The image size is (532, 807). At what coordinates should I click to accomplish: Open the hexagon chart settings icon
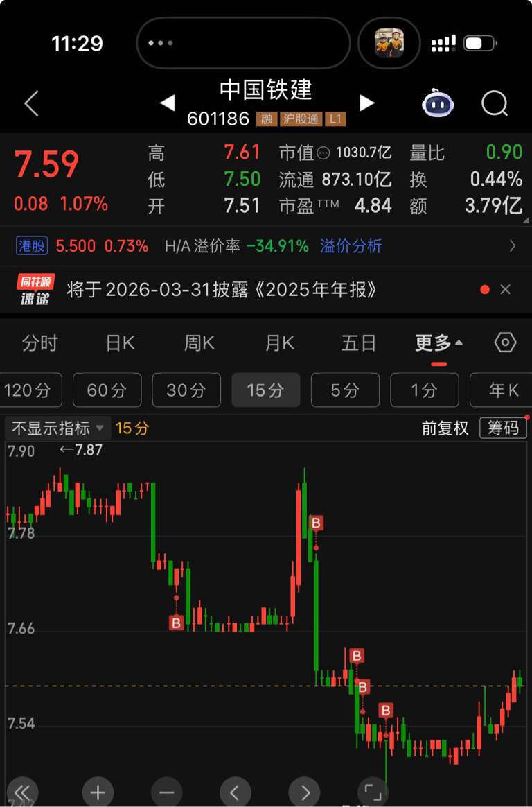click(x=505, y=342)
